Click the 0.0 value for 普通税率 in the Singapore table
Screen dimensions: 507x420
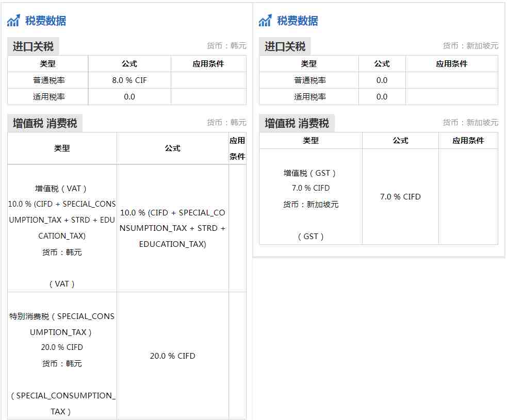click(x=382, y=80)
